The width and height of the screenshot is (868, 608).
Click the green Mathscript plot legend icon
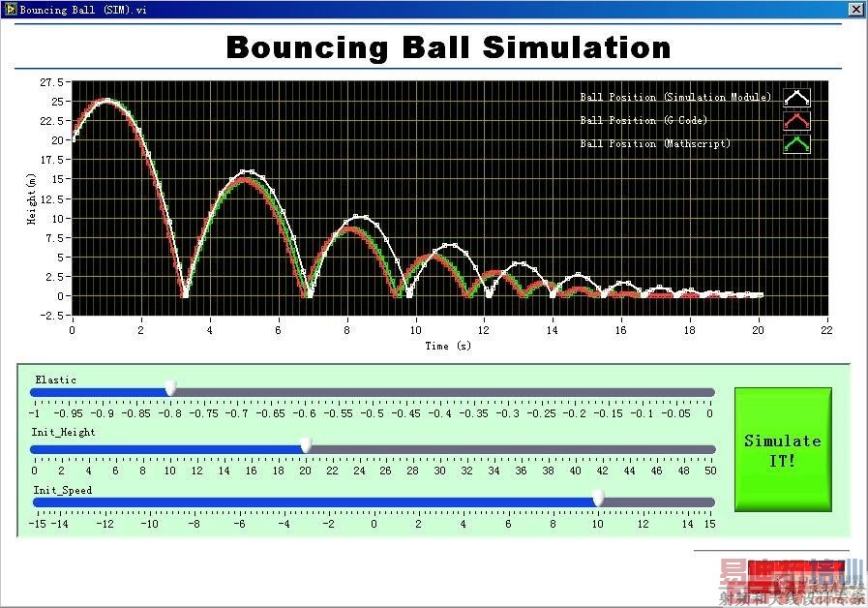coord(796,144)
